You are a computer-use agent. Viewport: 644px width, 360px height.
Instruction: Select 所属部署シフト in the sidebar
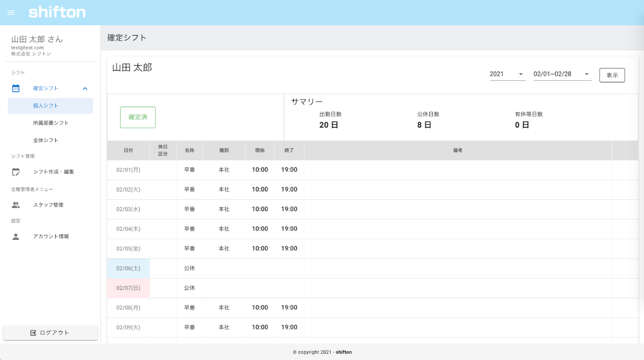pyautogui.click(x=50, y=123)
